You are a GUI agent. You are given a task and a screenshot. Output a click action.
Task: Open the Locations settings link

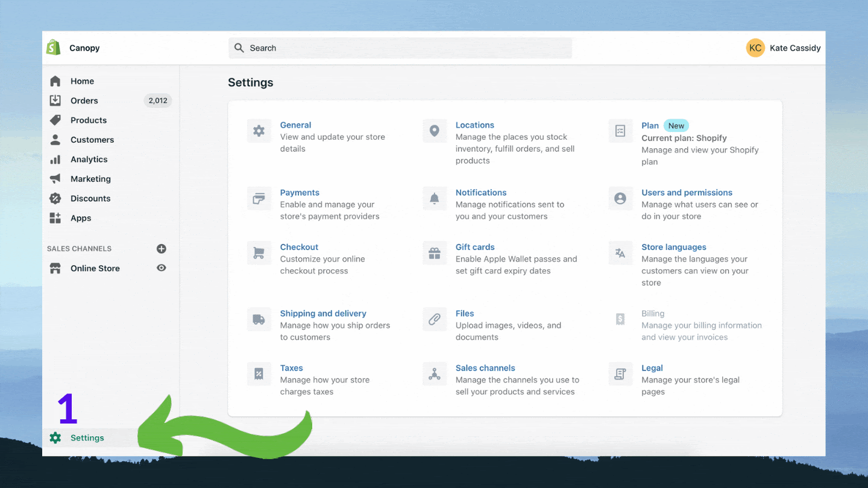pyautogui.click(x=475, y=125)
